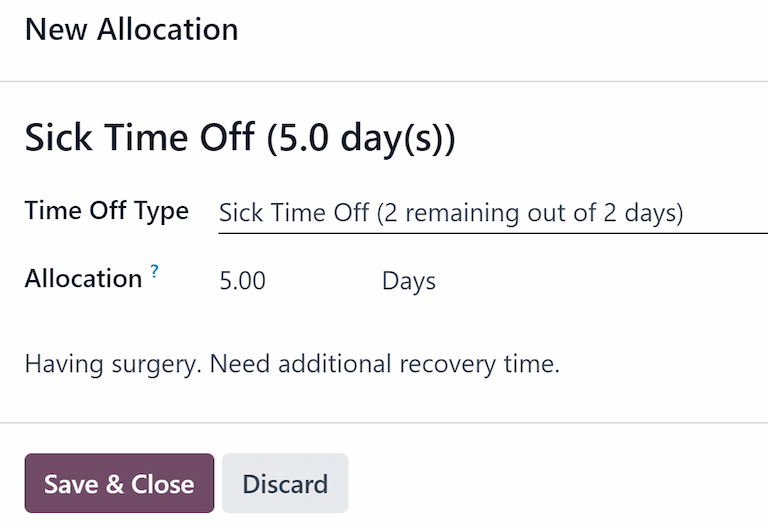Click the Time Off Type label
The image size is (768, 528).
click(107, 211)
